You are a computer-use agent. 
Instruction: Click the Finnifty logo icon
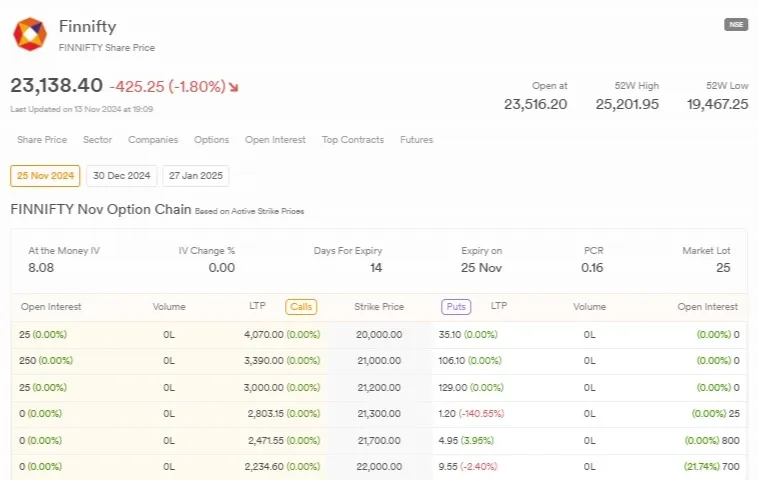[x=29, y=34]
